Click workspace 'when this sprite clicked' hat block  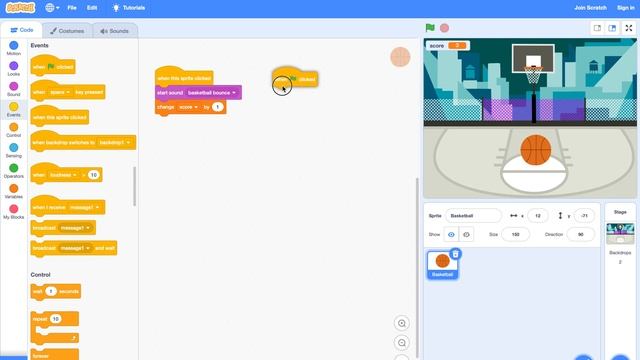pos(184,77)
